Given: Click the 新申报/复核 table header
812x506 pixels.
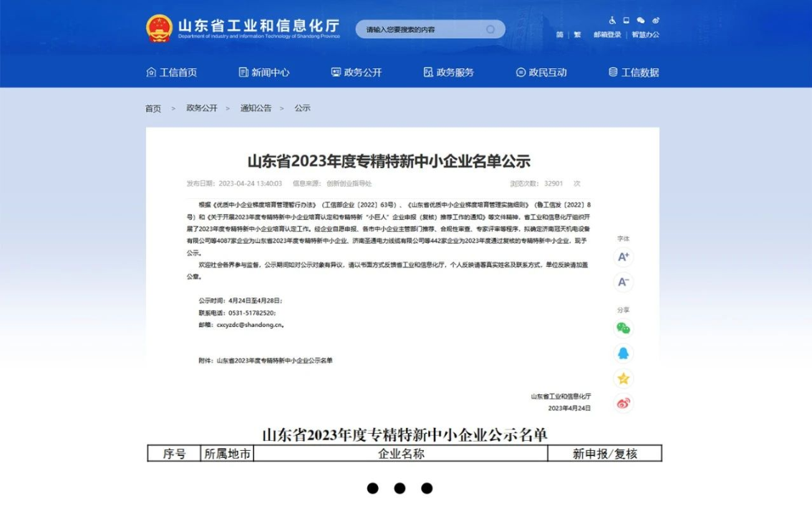Looking at the screenshot, I should coord(605,454).
